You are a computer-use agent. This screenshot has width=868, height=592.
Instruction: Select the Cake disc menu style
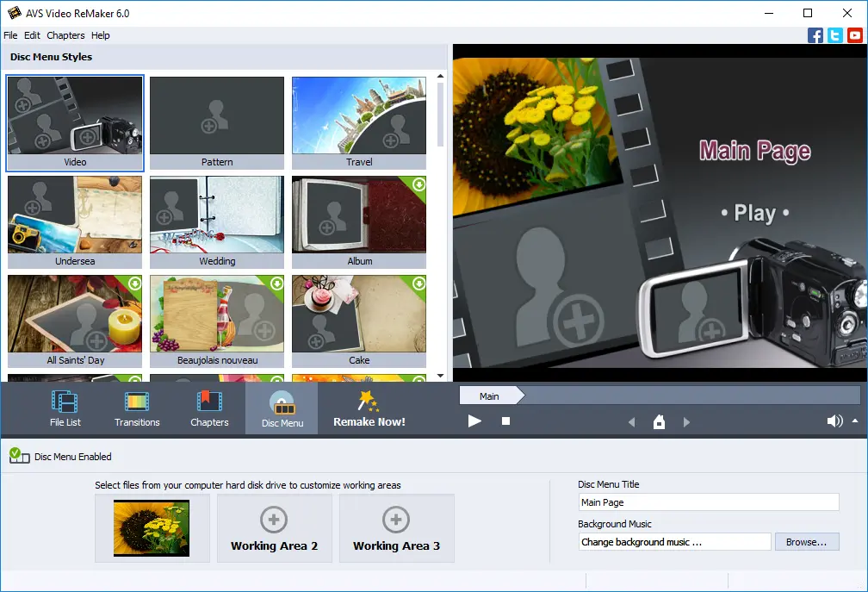pyautogui.click(x=359, y=321)
